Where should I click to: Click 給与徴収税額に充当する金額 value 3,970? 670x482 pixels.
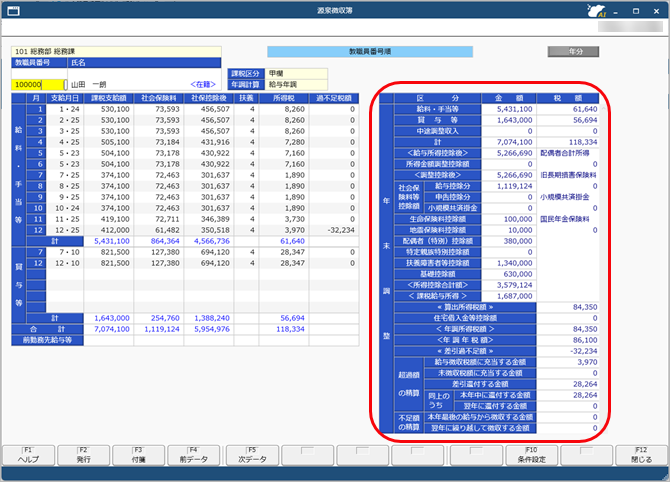point(568,362)
